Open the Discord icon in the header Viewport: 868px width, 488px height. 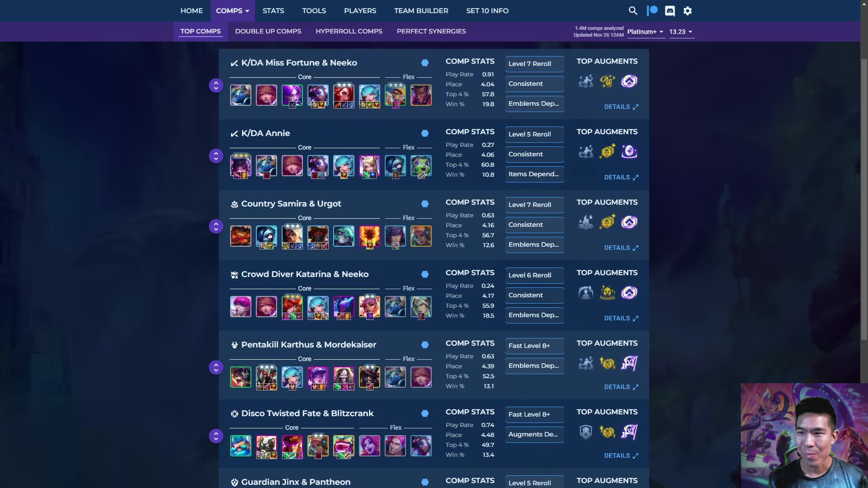(670, 11)
